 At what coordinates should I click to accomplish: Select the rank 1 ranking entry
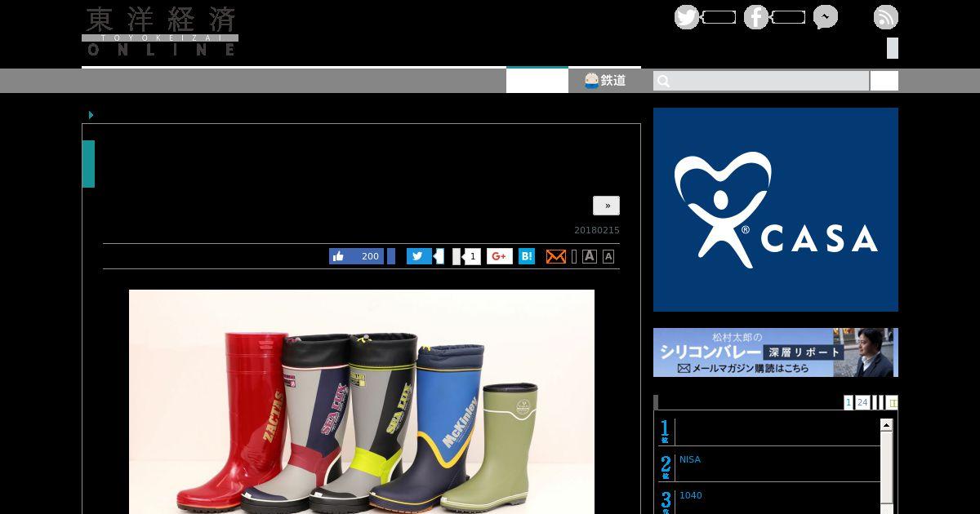pos(769,431)
